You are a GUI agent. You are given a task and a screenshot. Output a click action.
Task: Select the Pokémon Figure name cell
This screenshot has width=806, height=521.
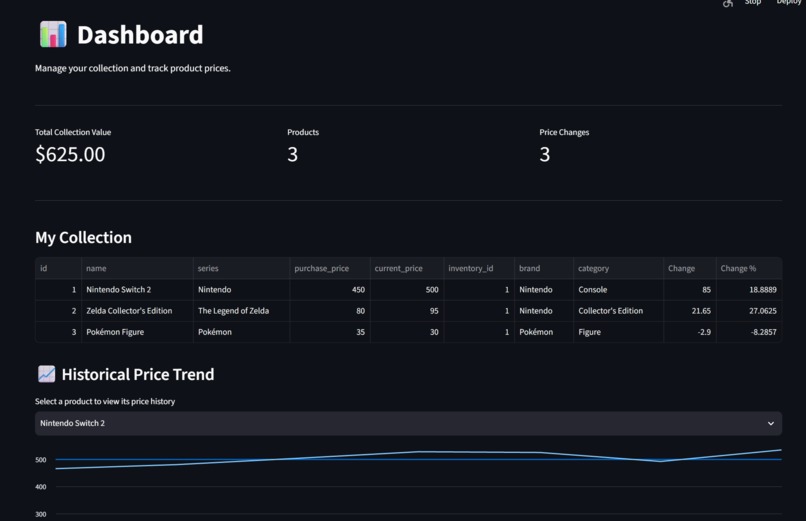tap(137, 332)
